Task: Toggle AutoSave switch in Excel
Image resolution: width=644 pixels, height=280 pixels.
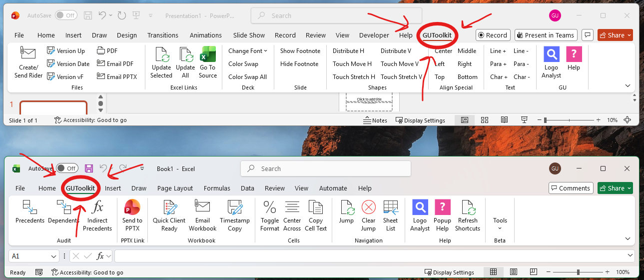Action: click(x=67, y=168)
